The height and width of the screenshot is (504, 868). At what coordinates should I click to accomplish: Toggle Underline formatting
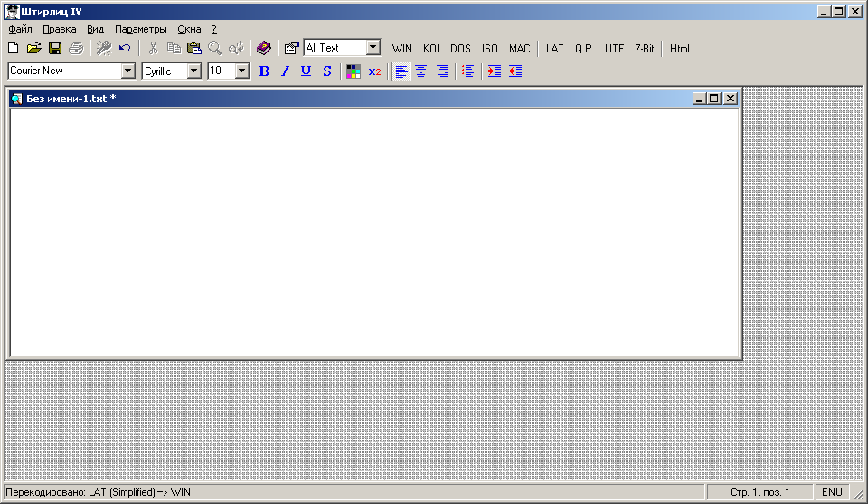306,71
